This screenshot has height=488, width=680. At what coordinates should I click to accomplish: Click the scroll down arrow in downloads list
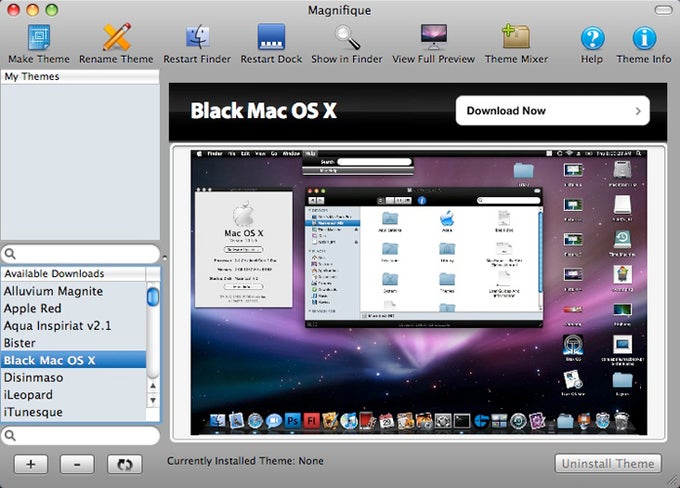[153, 400]
